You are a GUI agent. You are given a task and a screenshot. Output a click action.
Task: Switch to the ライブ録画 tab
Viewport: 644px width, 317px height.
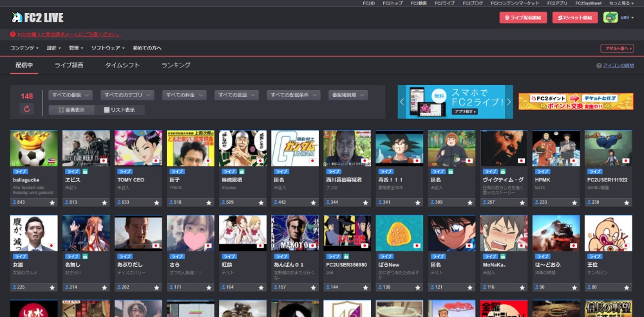[69, 65]
